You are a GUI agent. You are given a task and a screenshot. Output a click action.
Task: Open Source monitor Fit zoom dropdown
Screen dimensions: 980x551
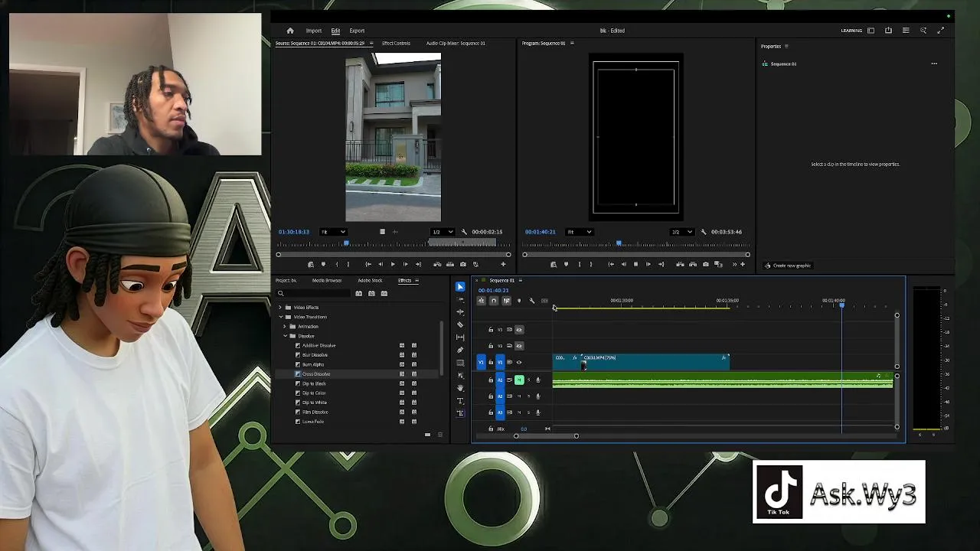[x=333, y=232]
